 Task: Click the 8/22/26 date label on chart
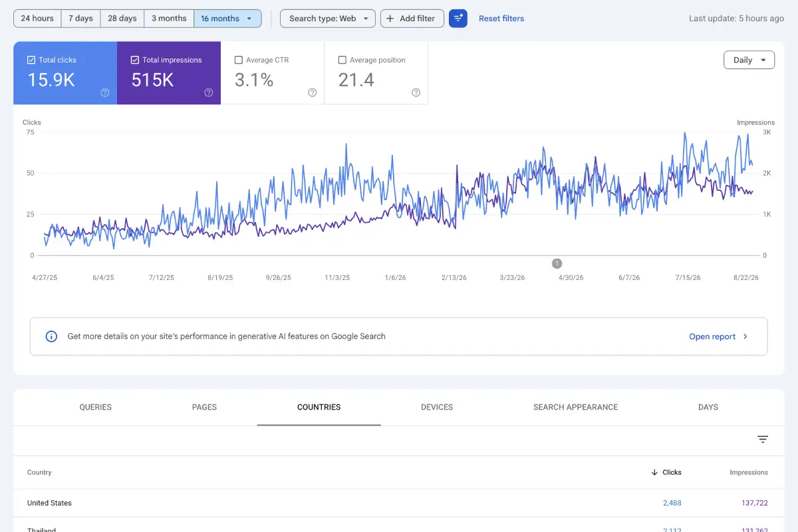click(x=745, y=277)
